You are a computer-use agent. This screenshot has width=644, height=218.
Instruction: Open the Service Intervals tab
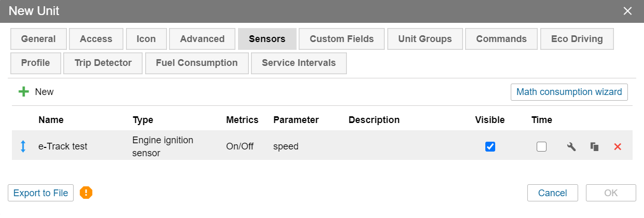(298, 63)
